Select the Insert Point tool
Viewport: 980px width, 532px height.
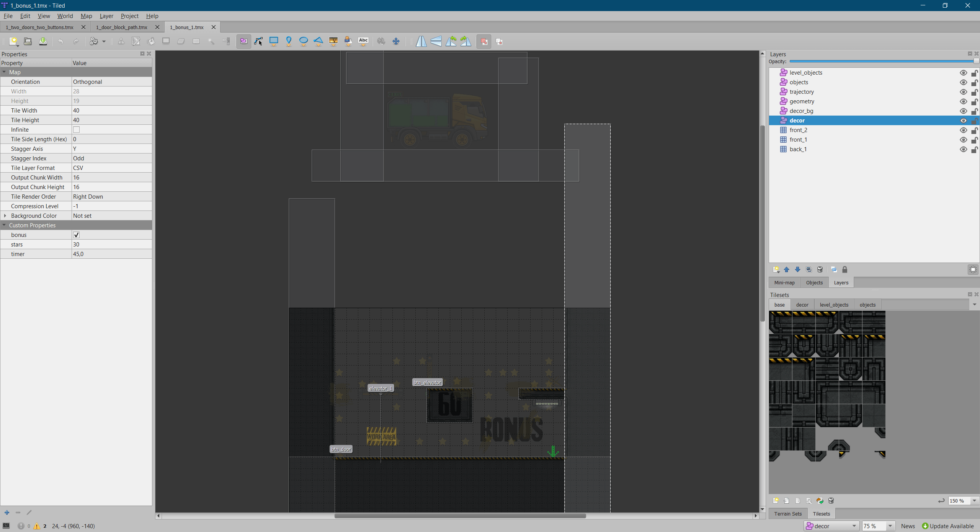click(x=289, y=41)
